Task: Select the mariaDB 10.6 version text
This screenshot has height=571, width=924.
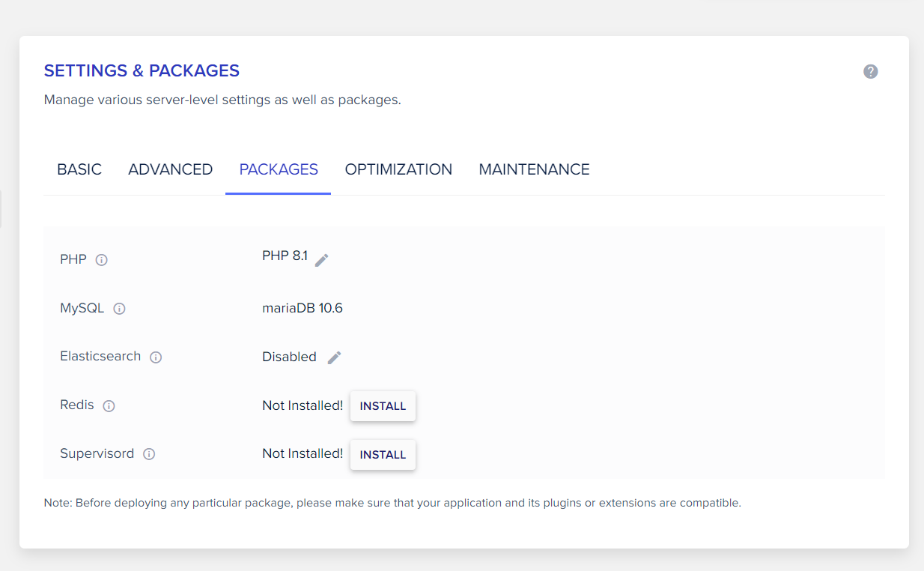Action: (x=303, y=308)
